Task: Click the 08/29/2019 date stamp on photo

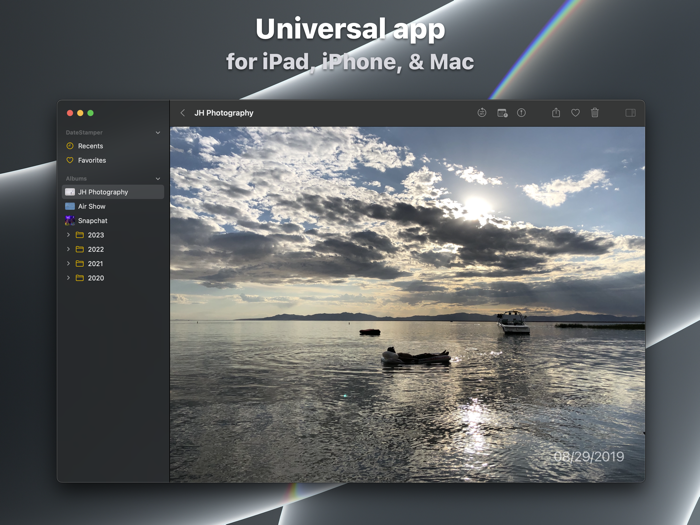Action: point(589,457)
